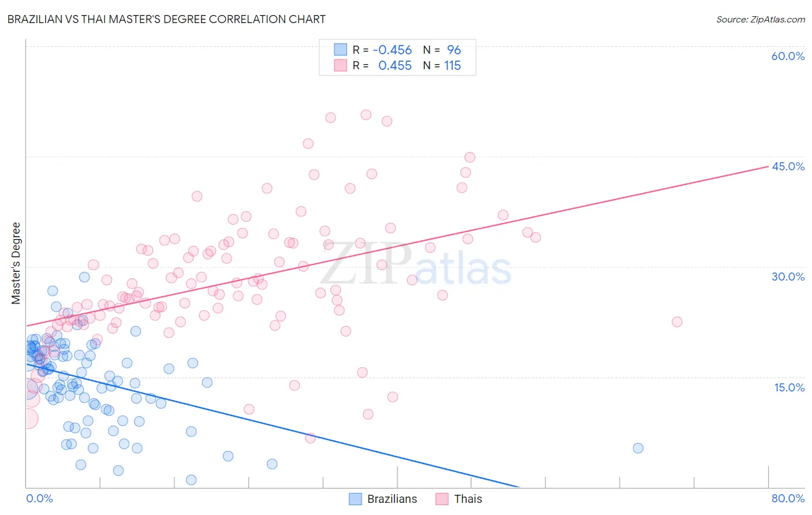This screenshot has height=515, width=812.
Task: Click the N = 115 statistic text
Action: pos(442,65)
